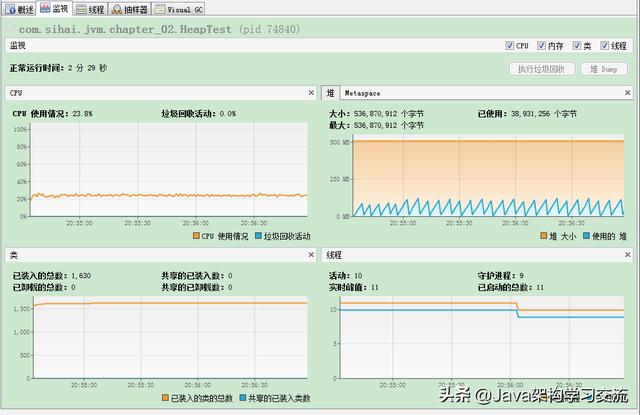The width and height of the screenshot is (640, 415).
Task: Click the 线程 tab icon
Action: click(x=81, y=9)
